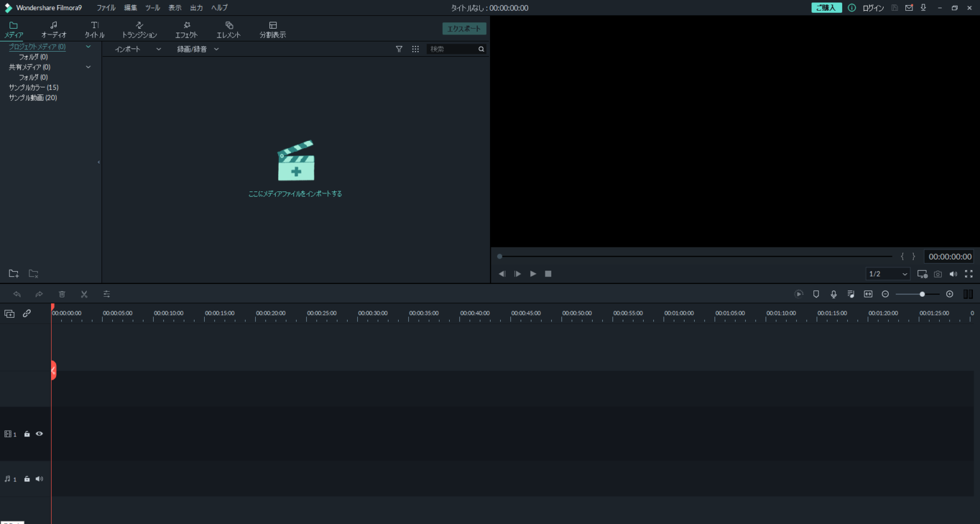Mute the preview player speaker icon
This screenshot has height=524, width=980.
(953, 273)
